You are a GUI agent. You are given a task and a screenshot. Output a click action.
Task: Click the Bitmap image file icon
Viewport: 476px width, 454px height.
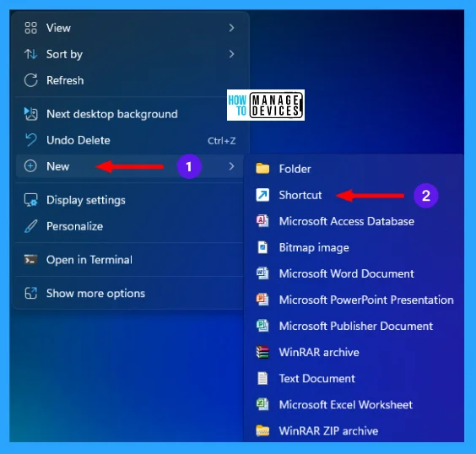[262, 247]
